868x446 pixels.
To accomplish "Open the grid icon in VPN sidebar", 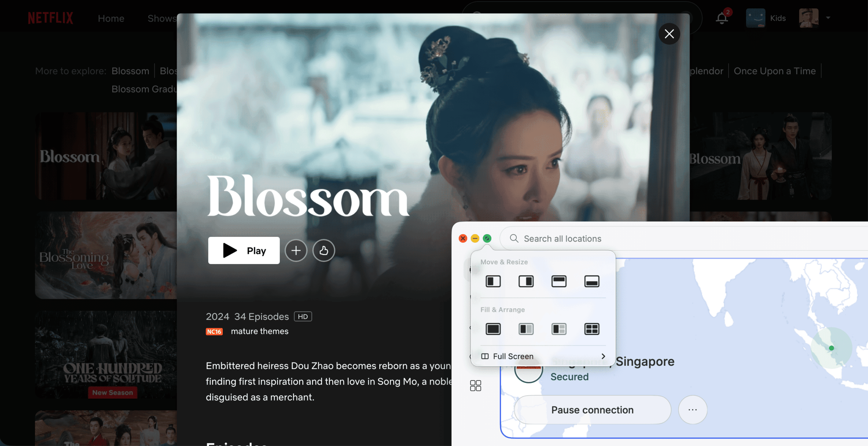I will pos(475,385).
